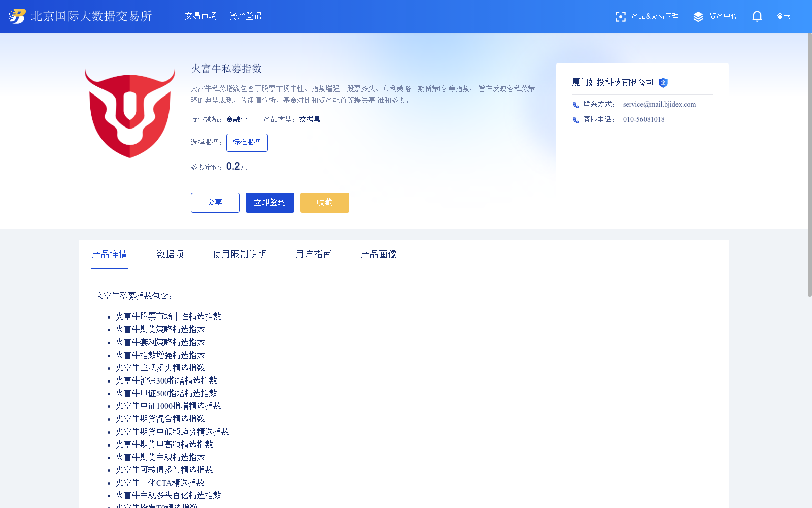Click the phone number 010-56081018
812x508 pixels.
(x=644, y=119)
